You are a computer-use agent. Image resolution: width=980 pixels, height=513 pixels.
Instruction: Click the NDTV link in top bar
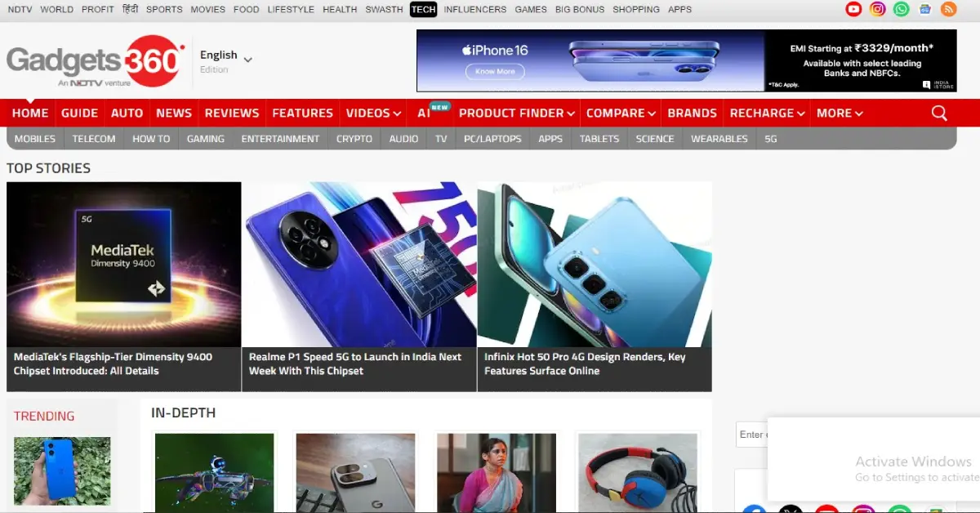[x=20, y=10]
